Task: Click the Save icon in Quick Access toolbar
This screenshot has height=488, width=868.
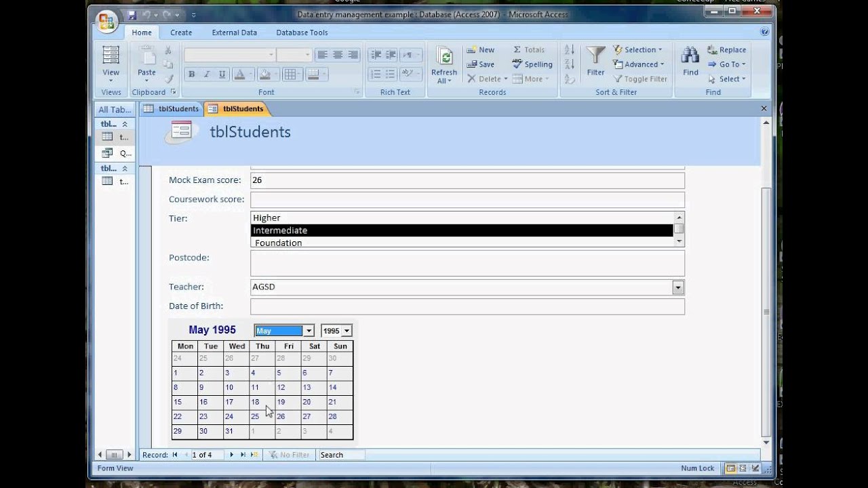Action: click(x=132, y=14)
